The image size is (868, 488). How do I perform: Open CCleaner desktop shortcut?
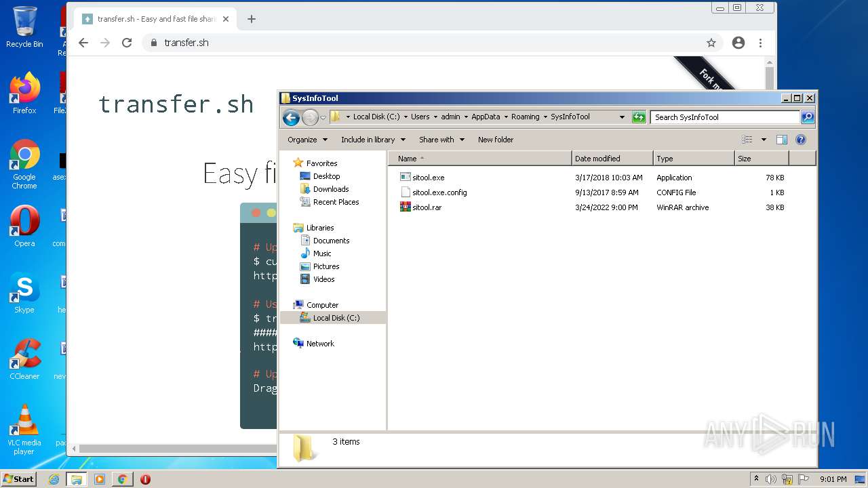[x=24, y=359]
